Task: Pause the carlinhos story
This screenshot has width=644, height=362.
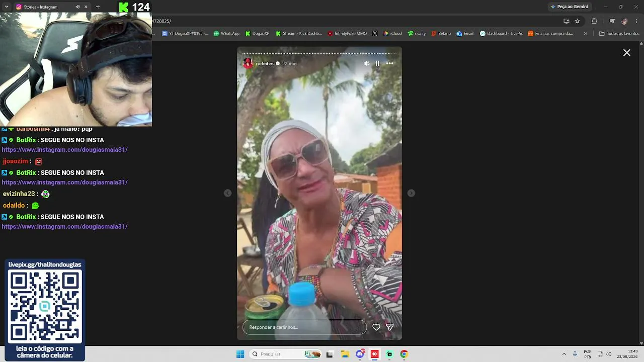Action: click(377, 63)
